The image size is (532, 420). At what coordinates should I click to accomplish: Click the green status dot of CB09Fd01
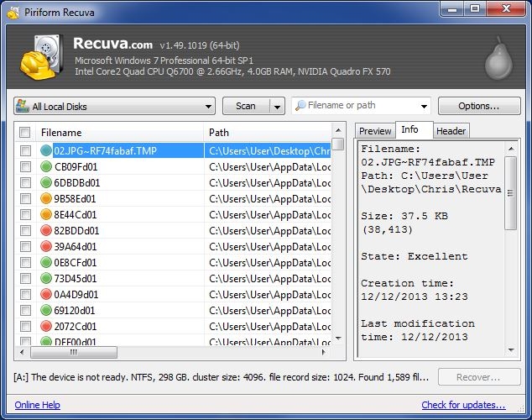[x=46, y=166]
